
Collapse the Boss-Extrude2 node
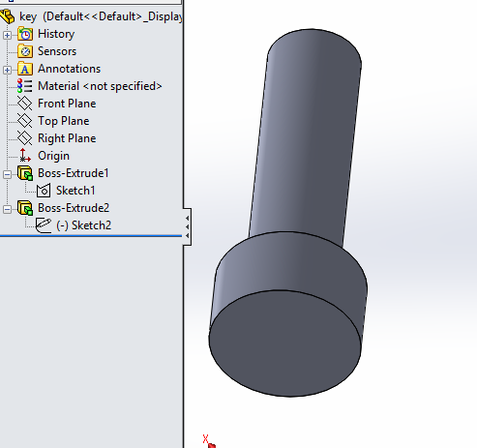(x=7, y=209)
